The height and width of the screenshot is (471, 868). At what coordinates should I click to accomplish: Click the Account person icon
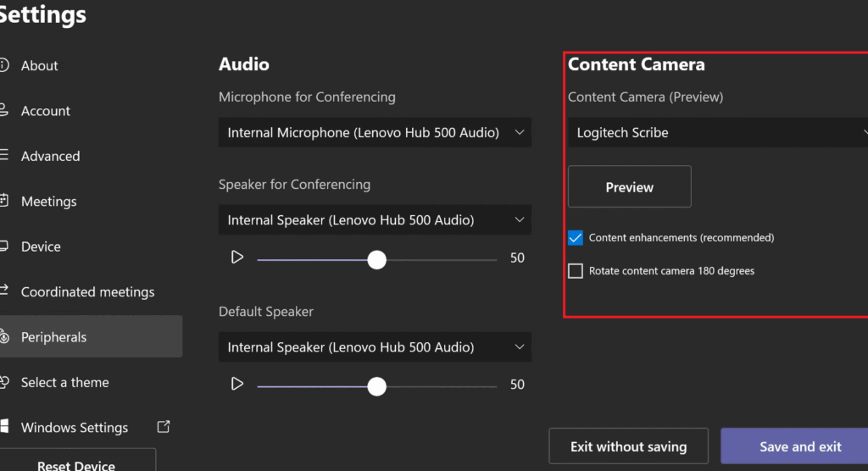(x=4, y=109)
